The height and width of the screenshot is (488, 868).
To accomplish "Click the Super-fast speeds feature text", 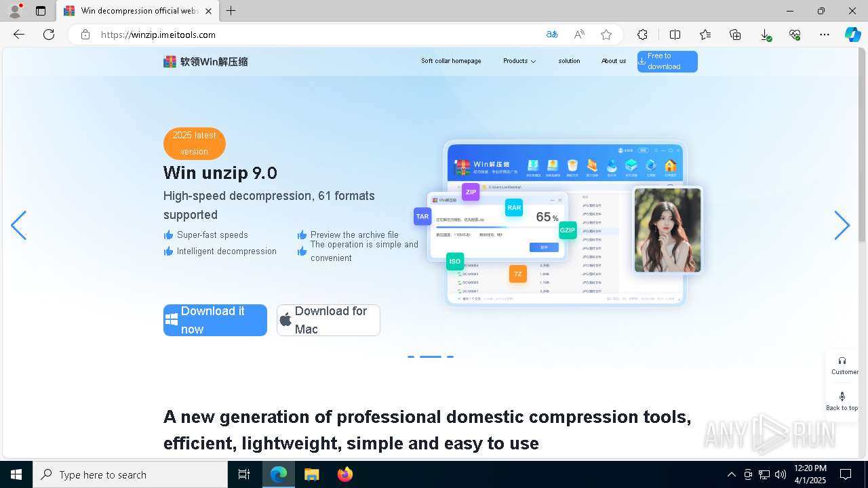I will click(212, 235).
